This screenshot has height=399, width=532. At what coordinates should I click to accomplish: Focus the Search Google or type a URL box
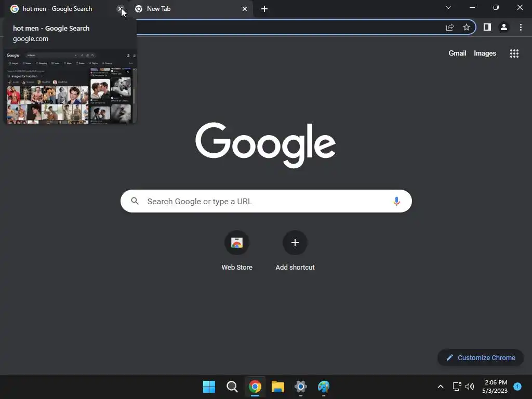pyautogui.click(x=266, y=201)
